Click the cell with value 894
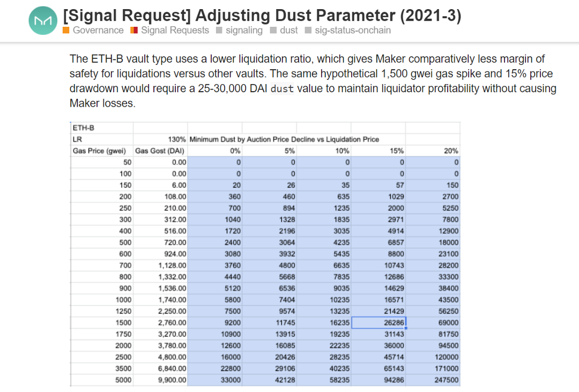The height and width of the screenshot is (392, 579). [x=270, y=208]
